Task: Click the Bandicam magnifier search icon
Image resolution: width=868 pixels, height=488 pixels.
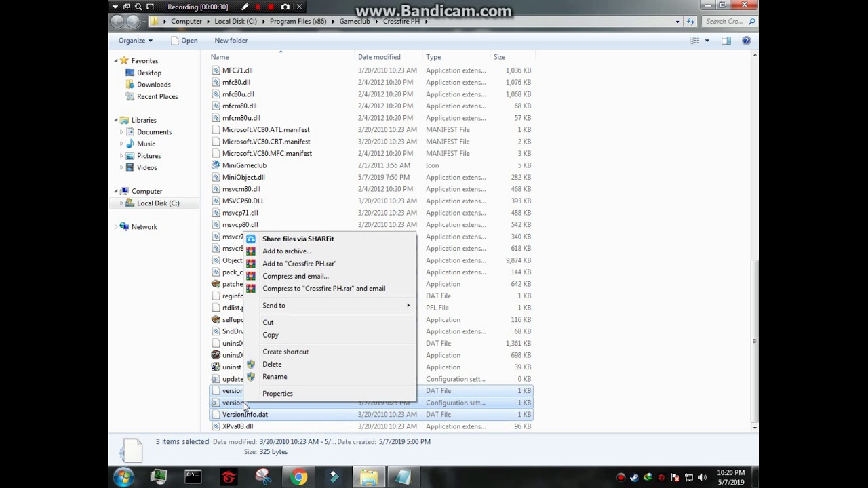Action: coord(138,7)
